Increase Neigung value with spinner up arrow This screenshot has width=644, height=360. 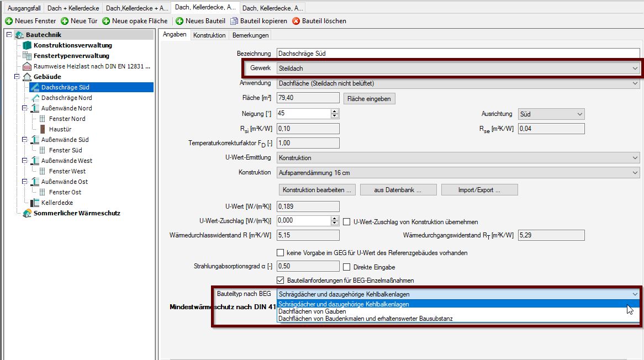click(x=334, y=111)
